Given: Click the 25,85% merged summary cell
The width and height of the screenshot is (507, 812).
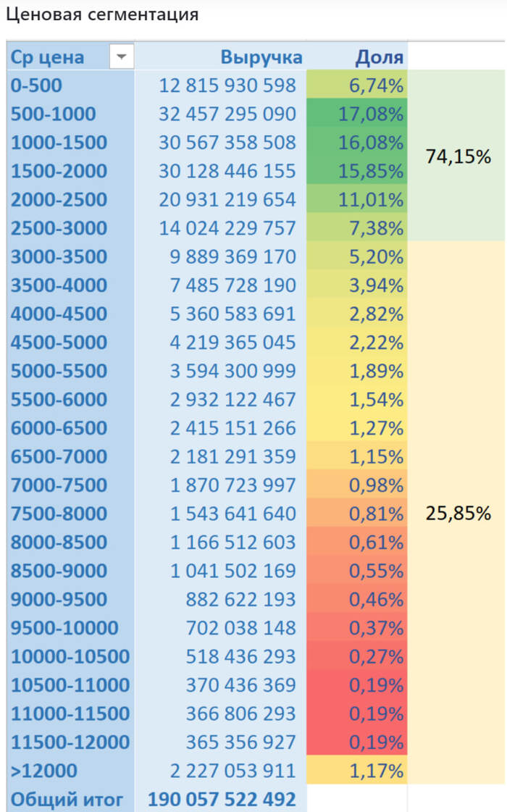Looking at the screenshot, I should point(458,514).
